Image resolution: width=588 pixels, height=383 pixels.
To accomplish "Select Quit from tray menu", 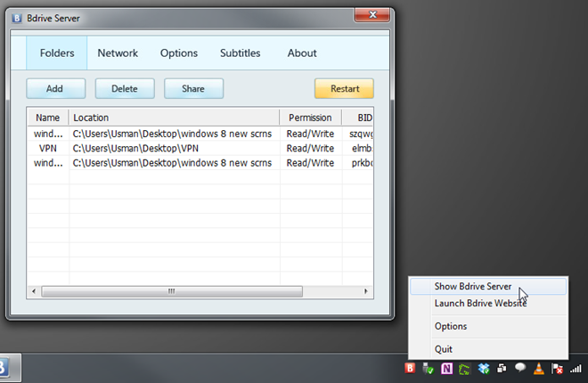I will (488, 349).
